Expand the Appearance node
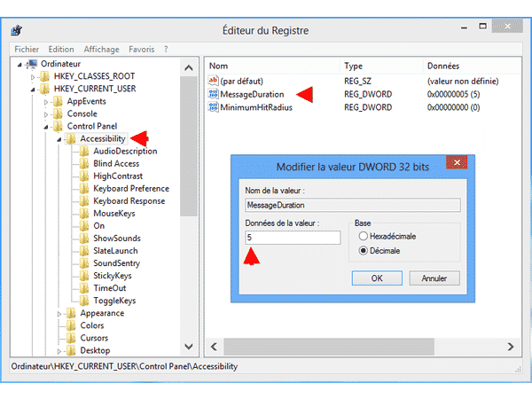 59,314
